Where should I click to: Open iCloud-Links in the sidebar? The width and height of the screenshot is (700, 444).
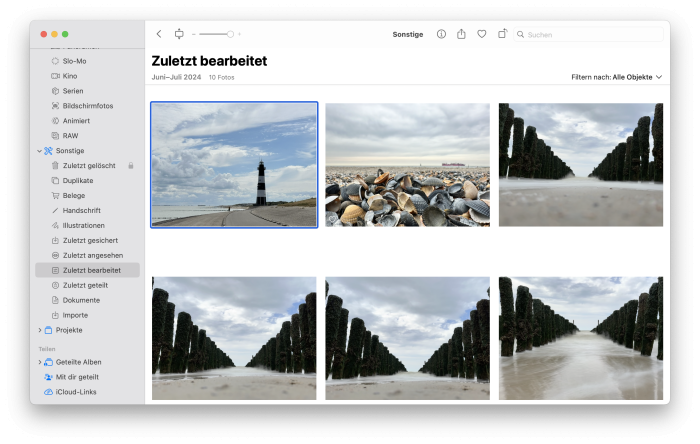[x=76, y=392]
